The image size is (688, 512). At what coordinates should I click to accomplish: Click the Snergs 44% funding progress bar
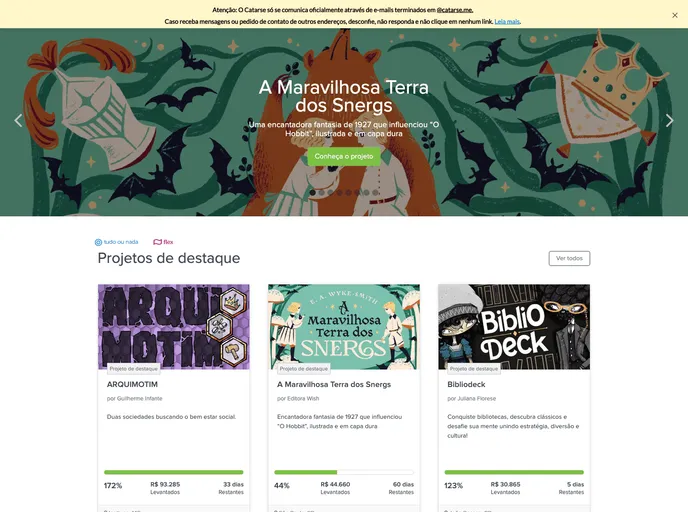pos(344,472)
